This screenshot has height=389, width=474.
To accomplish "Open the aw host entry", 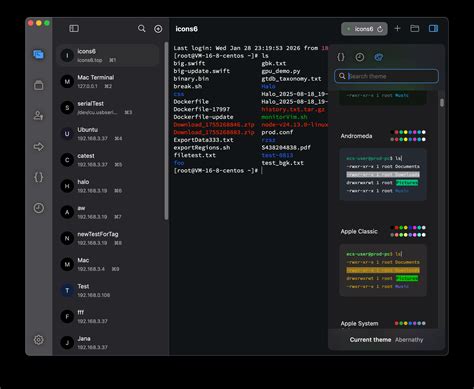I will [x=108, y=212].
